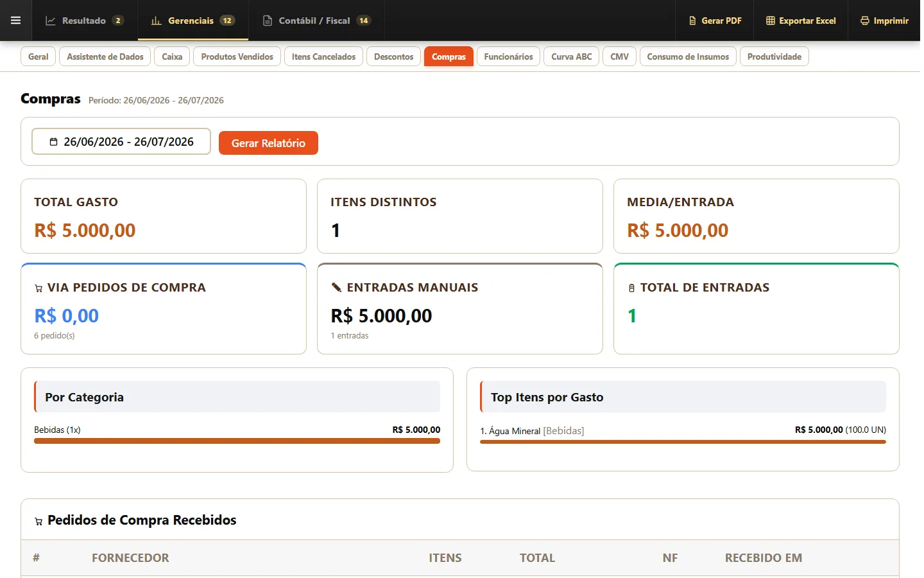
Task: Click the Excel table grid icon
Action: pyautogui.click(x=771, y=21)
